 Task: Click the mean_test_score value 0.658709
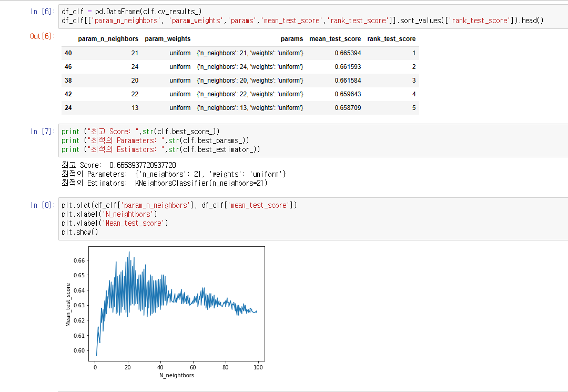tap(348, 108)
